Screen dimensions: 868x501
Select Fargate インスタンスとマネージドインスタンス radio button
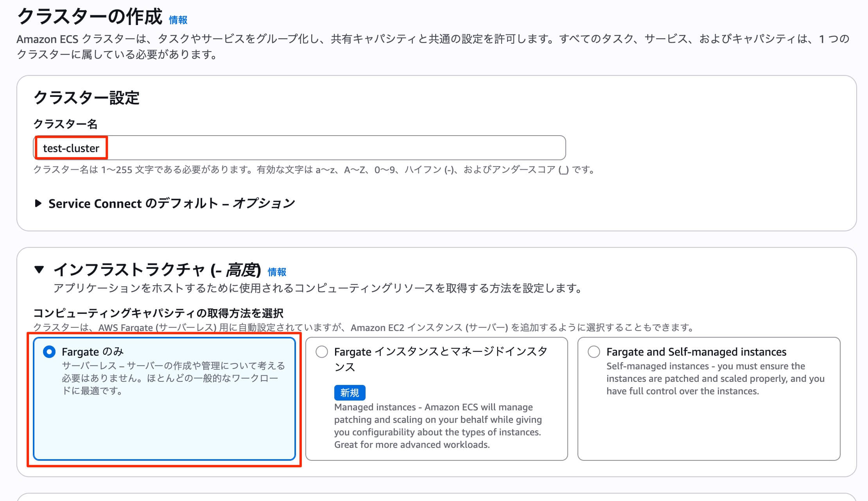click(322, 352)
